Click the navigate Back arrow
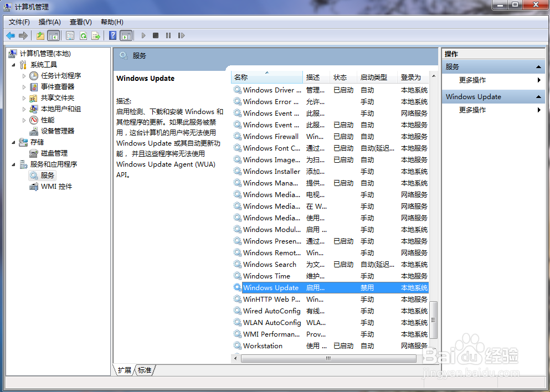 coord(11,35)
